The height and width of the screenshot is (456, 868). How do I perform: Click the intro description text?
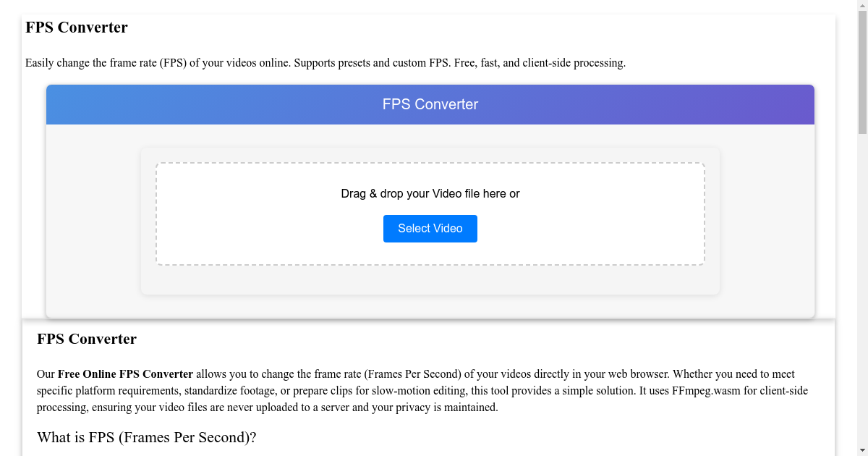tap(325, 62)
